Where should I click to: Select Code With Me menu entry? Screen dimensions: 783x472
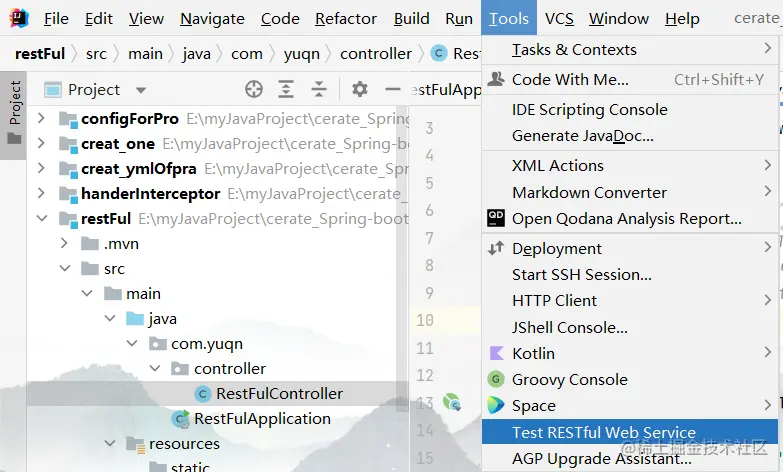coord(630,79)
